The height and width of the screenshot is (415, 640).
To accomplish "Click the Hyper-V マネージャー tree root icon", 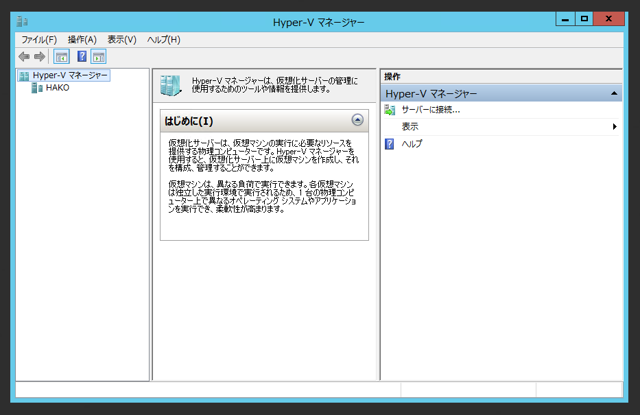I will (x=24, y=75).
